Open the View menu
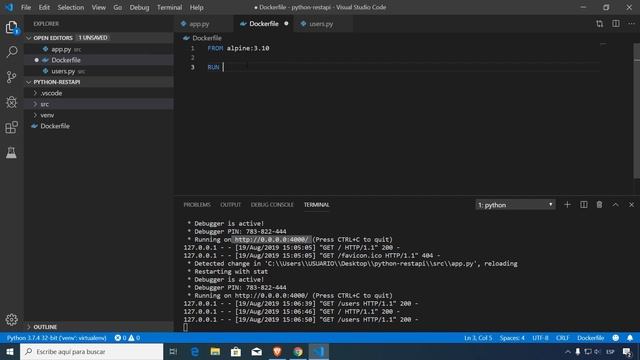Image resolution: width=640 pixels, height=360 pixels. click(x=98, y=7)
